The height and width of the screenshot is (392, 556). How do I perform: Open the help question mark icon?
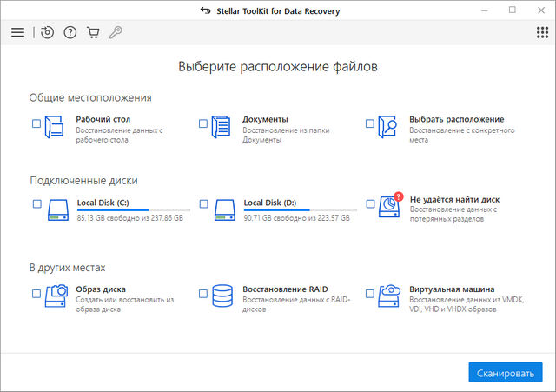(x=70, y=33)
